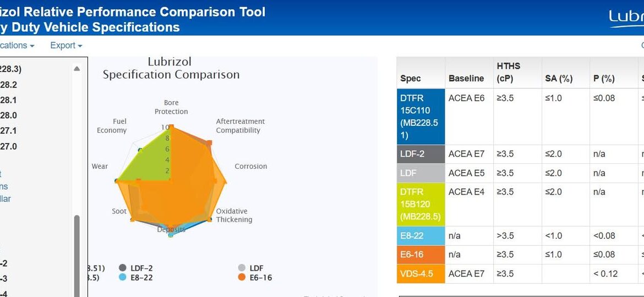Click the Baseline column header
644x297 pixels.
point(466,79)
